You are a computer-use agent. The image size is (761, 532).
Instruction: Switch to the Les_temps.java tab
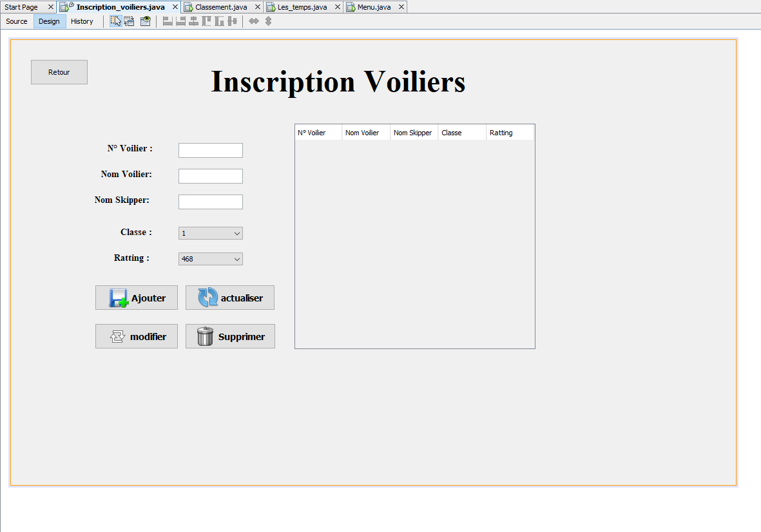(302, 7)
